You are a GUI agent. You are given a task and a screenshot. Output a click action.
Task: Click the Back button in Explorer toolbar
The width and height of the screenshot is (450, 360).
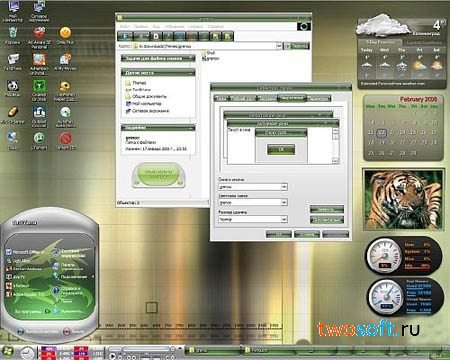pyautogui.click(x=125, y=36)
